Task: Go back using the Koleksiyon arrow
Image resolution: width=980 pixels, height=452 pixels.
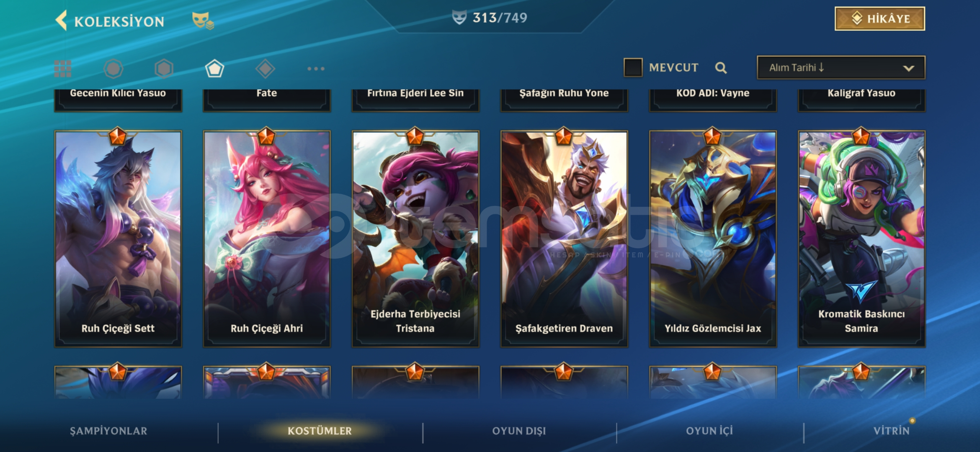Action: click(x=62, y=21)
